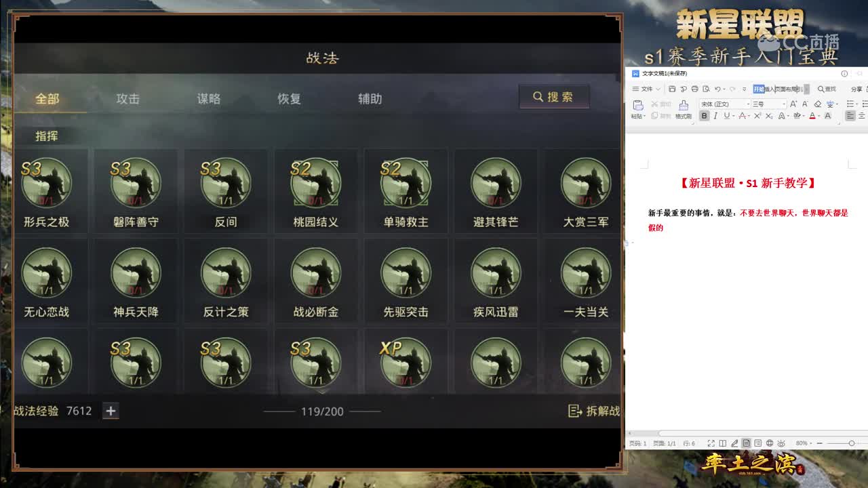
Task: Open the 反间 skill icon
Action: click(x=226, y=183)
